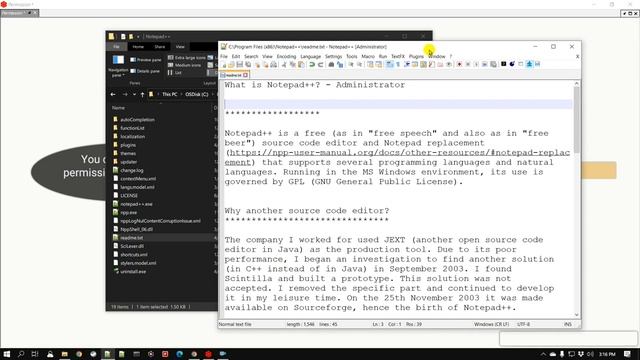The image size is (640, 360).
Task: Open the Edit menu in Notepad++
Action: 236,56
